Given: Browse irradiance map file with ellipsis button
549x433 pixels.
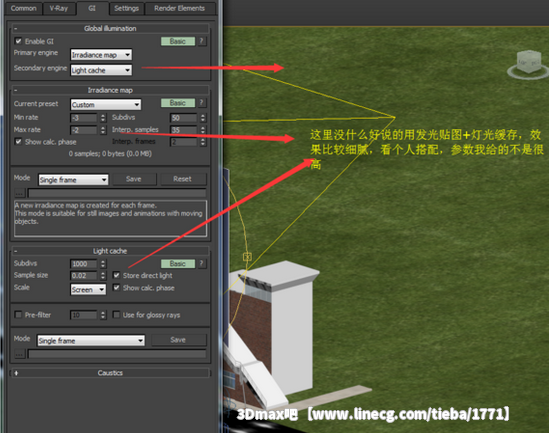Looking at the screenshot, I should pyautogui.click(x=19, y=193).
